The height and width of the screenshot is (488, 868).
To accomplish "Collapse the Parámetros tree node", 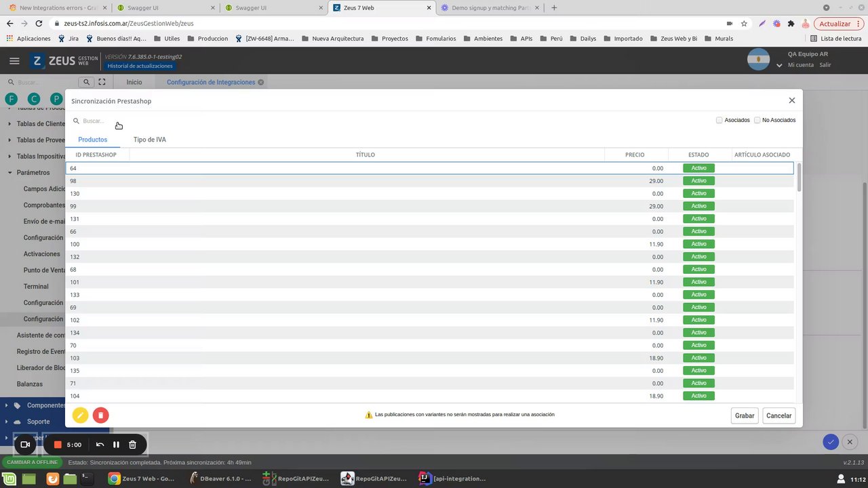I will coord(9,173).
